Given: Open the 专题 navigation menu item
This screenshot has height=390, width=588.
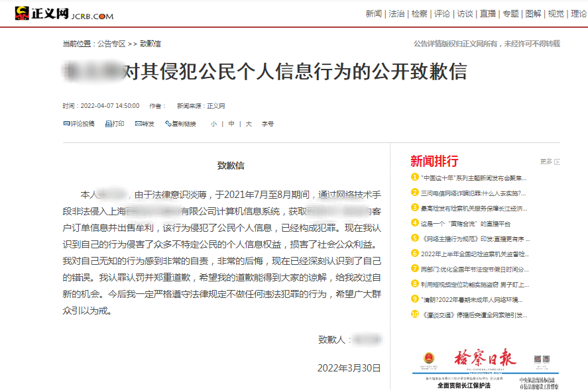Looking at the screenshot, I should click(x=510, y=14).
